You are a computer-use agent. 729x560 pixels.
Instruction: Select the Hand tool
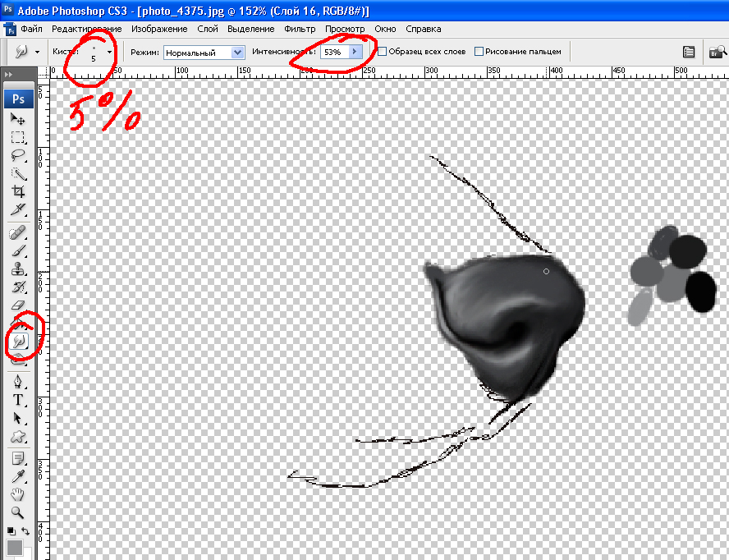(18, 495)
